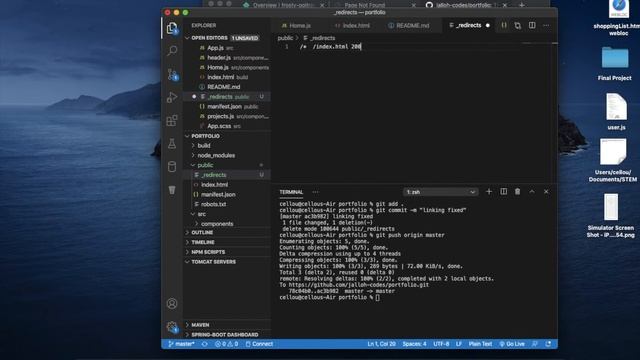Switch to the index.html editor tab
The height and width of the screenshot is (360, 640).
click(352, 25)
